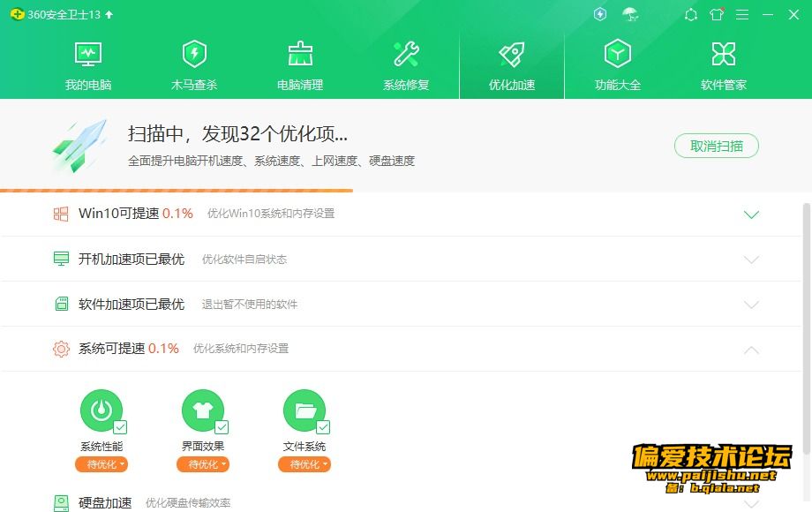Click the orange scan progress bar
The width and height of the screenshot is (812, 512).
(x=176, y=191)
